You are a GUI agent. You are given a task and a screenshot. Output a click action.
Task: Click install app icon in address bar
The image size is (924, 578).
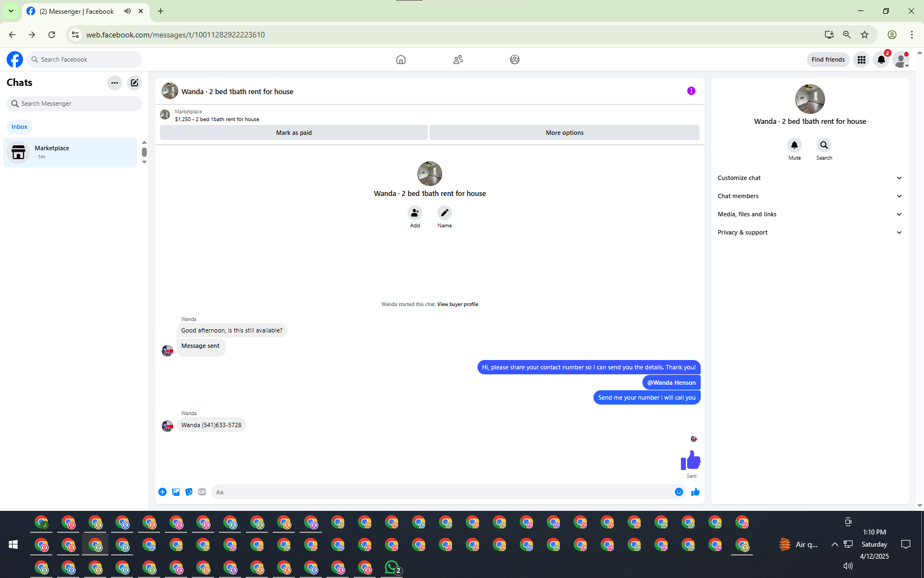829,35
